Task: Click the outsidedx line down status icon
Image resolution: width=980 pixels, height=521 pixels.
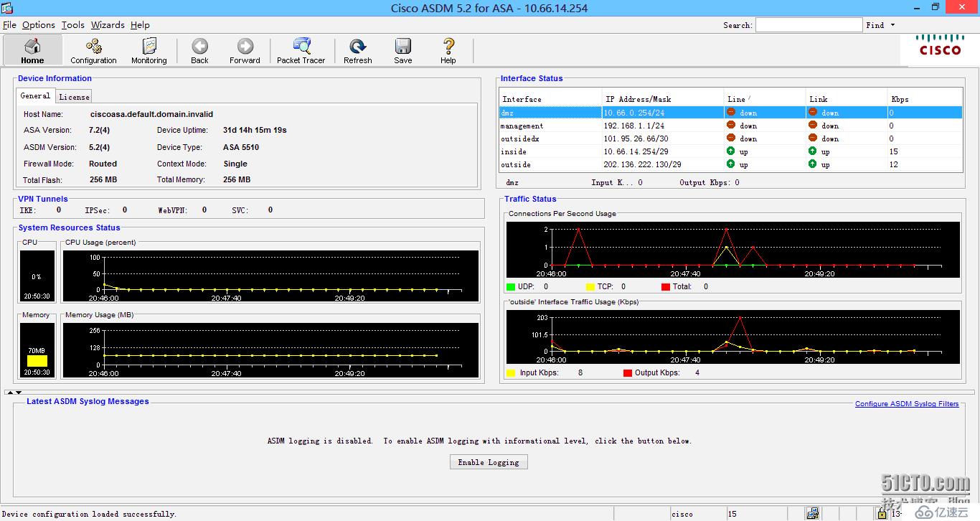Action: [730, 138]
